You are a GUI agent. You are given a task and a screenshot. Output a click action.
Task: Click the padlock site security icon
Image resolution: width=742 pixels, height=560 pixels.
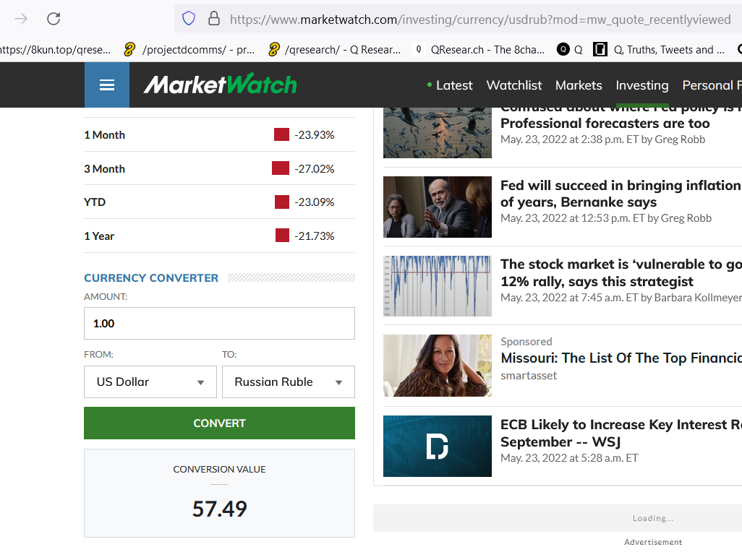click(x=214, y=19)
